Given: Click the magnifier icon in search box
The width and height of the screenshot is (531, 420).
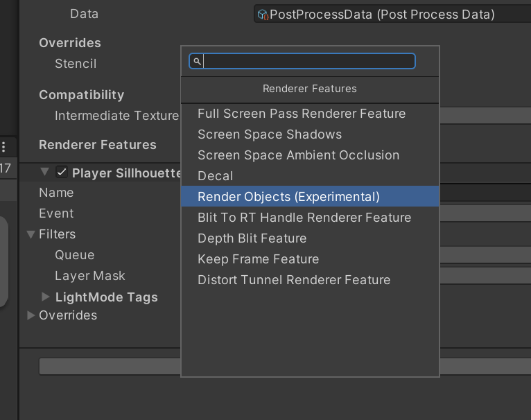Looking at the screenshot, I should [x=197, y=62].
